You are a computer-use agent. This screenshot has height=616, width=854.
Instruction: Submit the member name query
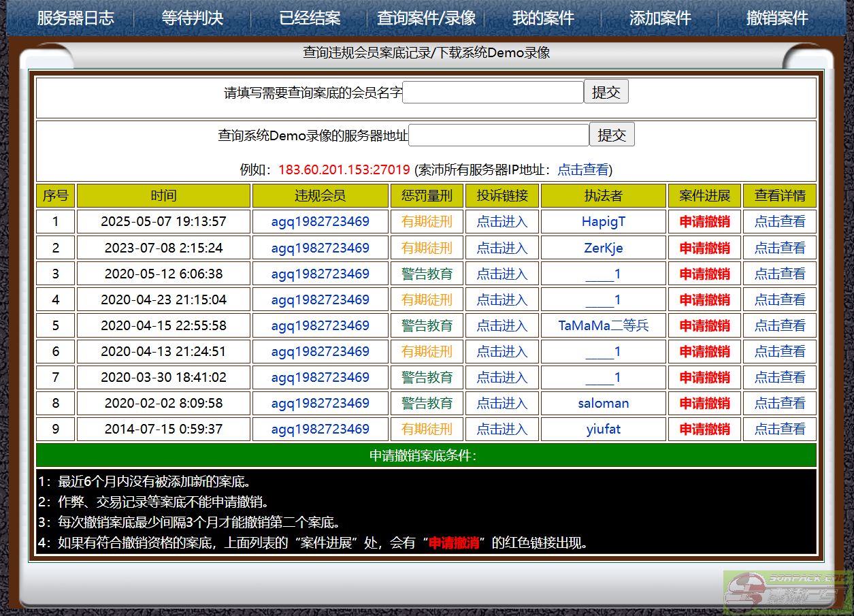click(606, 93)
